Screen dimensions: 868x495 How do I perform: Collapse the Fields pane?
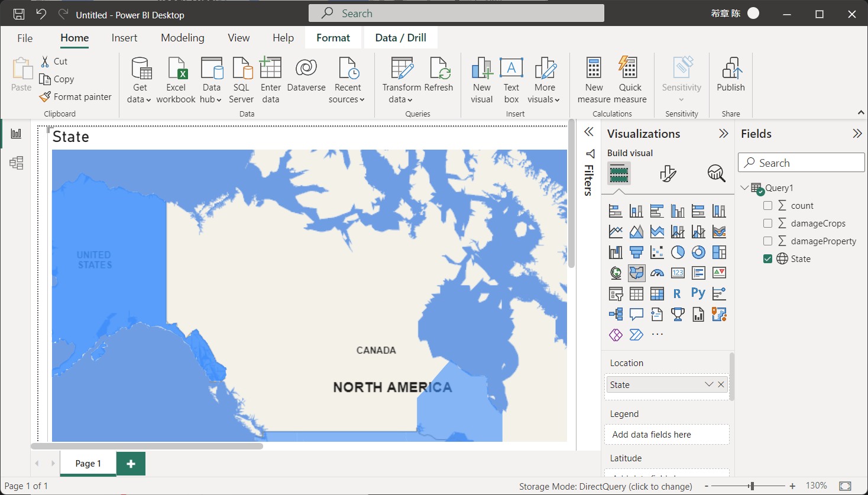857,134
